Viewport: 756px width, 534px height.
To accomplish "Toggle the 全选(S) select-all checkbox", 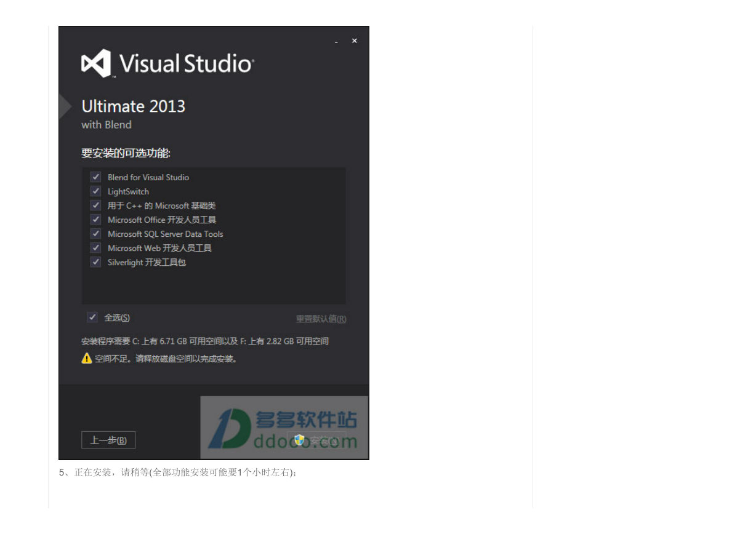I will pos(92,317).
